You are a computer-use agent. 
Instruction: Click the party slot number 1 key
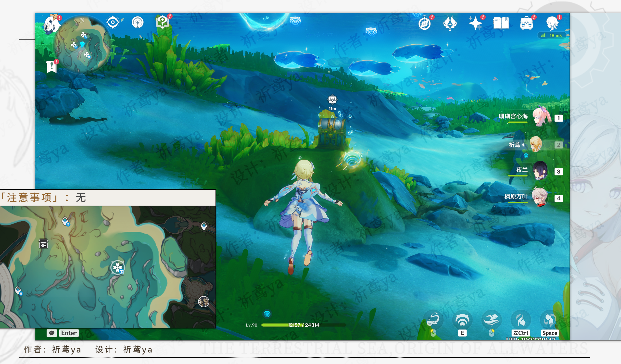[x=559, y=118]
